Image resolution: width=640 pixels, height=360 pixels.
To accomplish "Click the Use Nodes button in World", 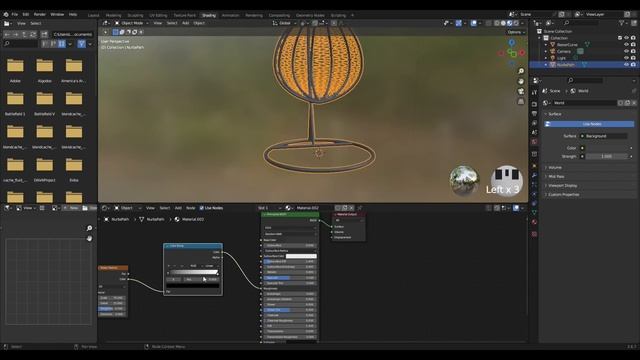I will [589, 124].
